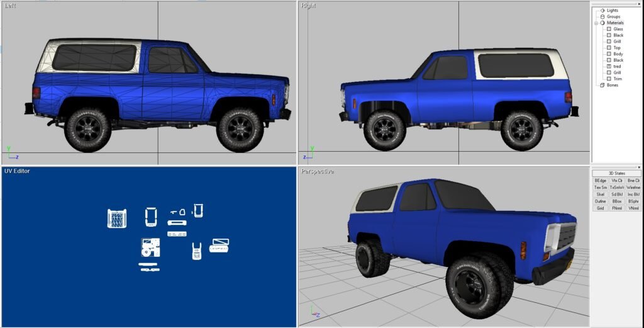Toggle the Skel skeleton display button
This screenshot has width=644, height=328.
(x=600, y=194)
